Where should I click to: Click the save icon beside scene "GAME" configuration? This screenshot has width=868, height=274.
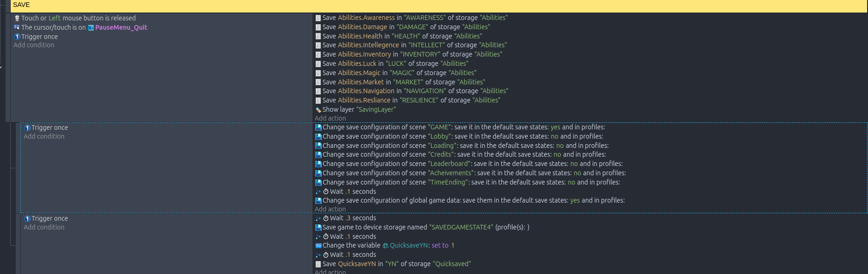tap(318, 127)
